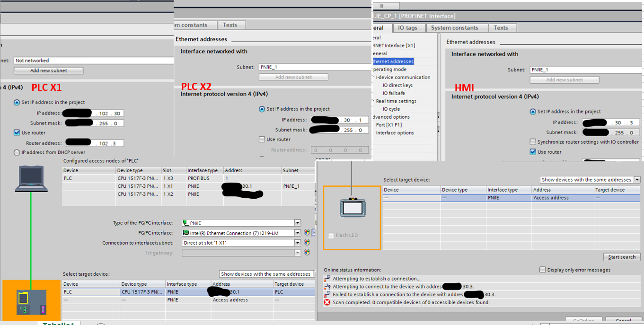Click the HMI Subnet mask field
This screenshot has height=325, width=644.
(611, 133)
